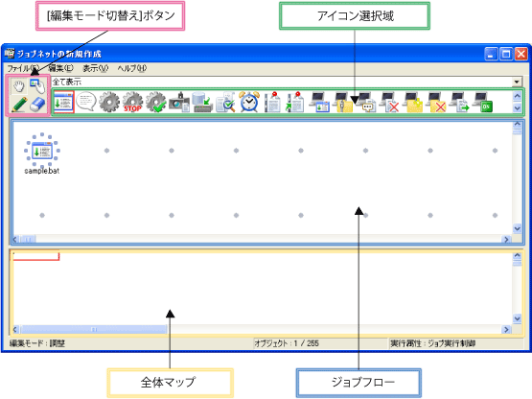Viewport: 532px width, 399px height.
Task: Choose the green pencil draw mode
Action: (19, 105)
